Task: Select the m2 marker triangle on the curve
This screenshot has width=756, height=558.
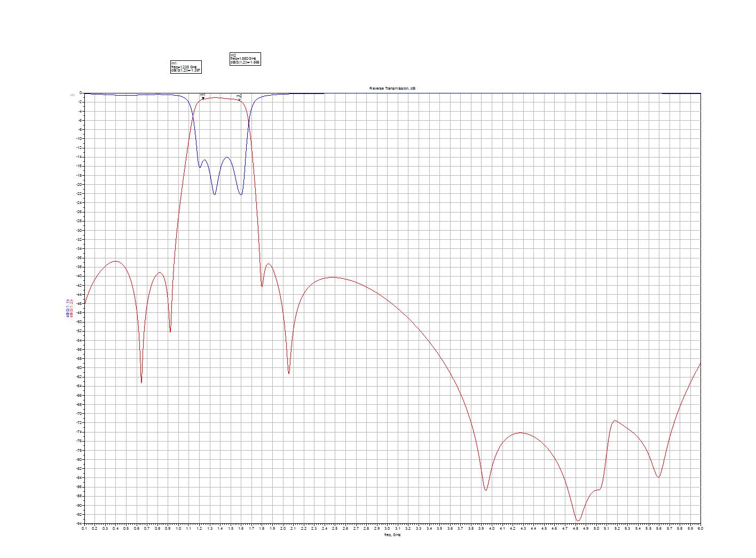Action: tap(239, 99)
